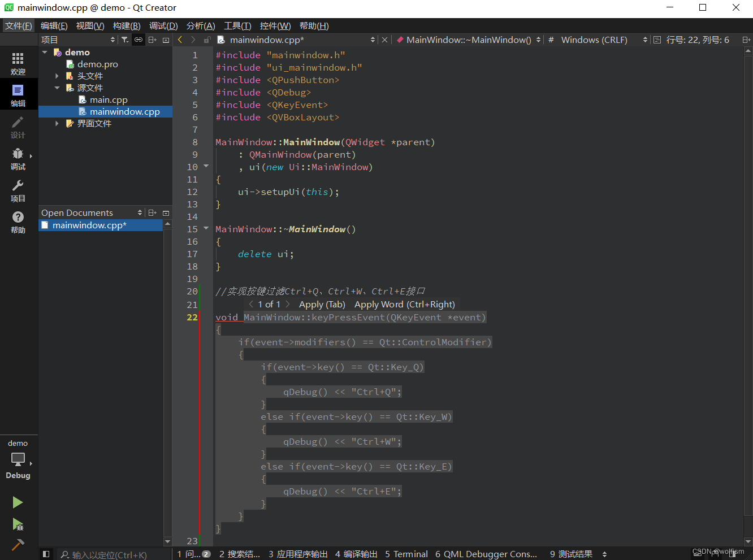Expand the 头文件 folder

pyautogui.click(x=57, y=76)
